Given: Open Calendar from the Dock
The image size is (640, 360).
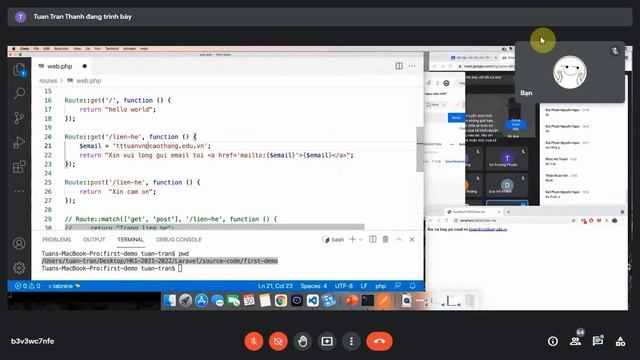Looking at the screenshot, I should (249, 301).
